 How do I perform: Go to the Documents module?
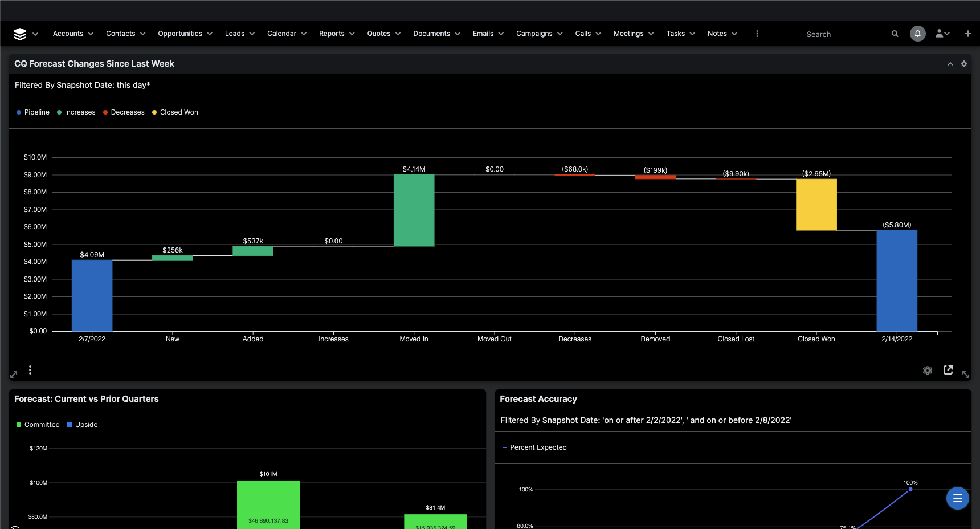tap(432, 34)
